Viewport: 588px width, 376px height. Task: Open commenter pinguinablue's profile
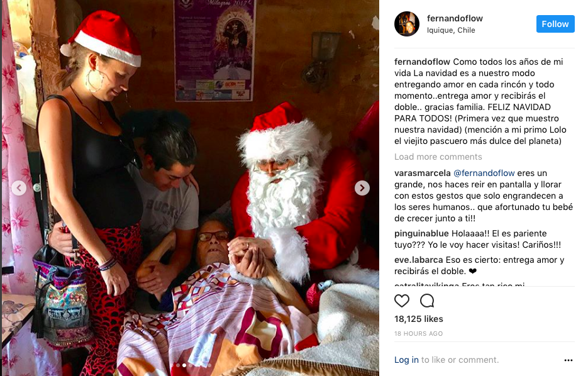pos(421,233)
